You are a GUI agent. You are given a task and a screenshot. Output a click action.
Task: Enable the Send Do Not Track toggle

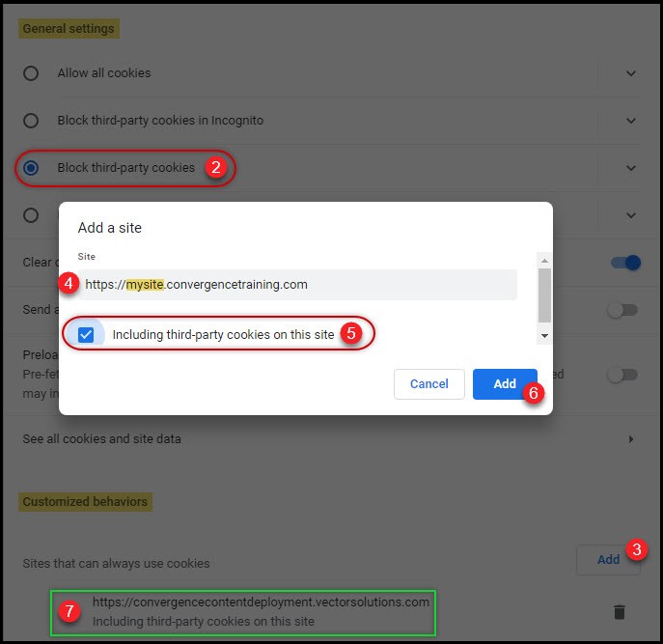622,310
